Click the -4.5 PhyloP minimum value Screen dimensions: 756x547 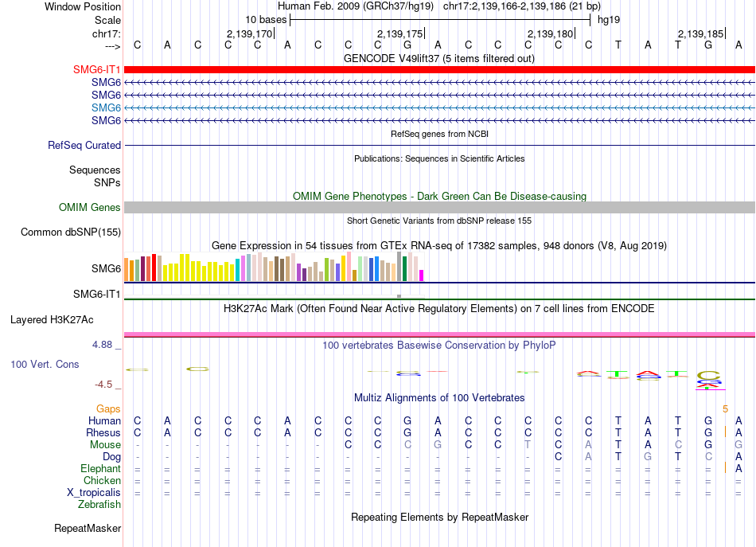pyautogui.click(x=103, y=385)
